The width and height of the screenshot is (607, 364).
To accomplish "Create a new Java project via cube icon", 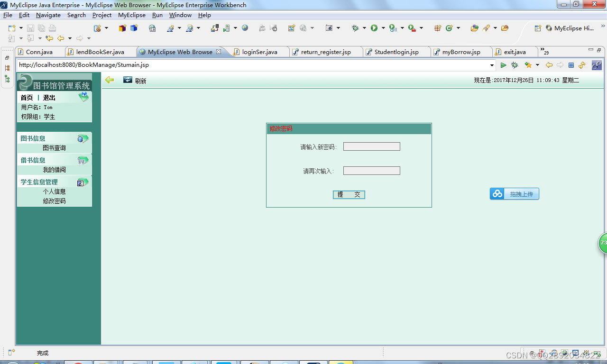I will pos(121,28).
